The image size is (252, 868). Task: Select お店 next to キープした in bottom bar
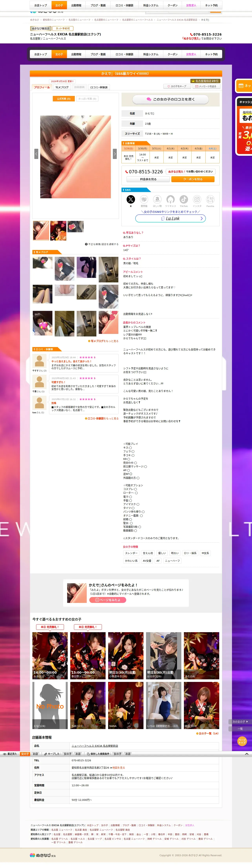(x=78, y=754)
